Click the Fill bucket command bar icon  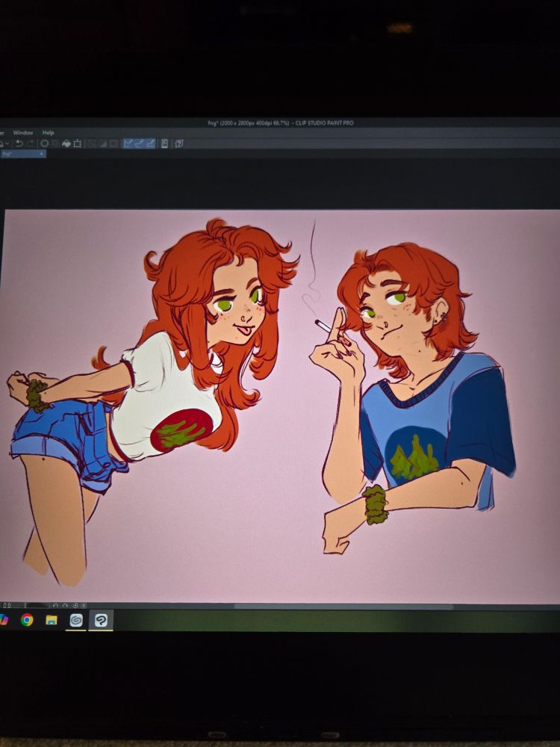66,143
